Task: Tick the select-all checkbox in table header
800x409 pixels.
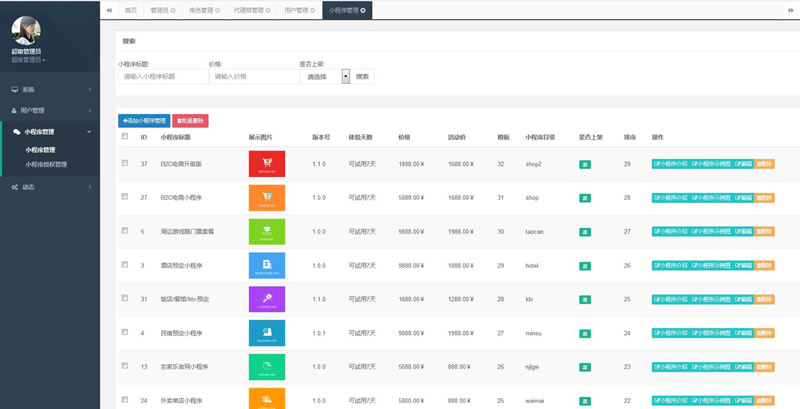Action: point(125,136)
